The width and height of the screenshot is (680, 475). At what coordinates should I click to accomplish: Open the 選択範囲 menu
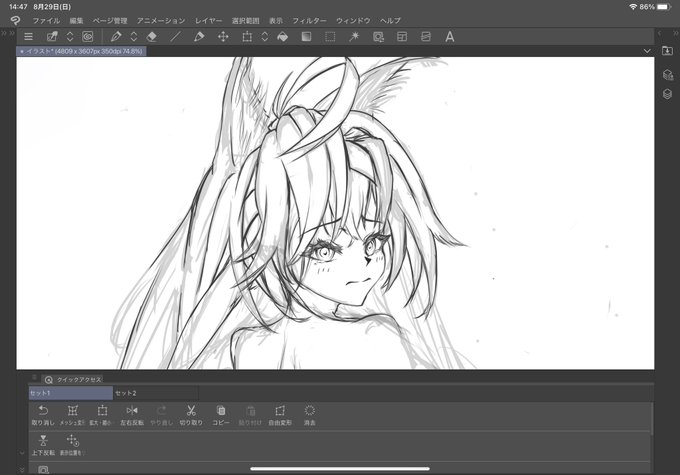click(x=245, y=20)
